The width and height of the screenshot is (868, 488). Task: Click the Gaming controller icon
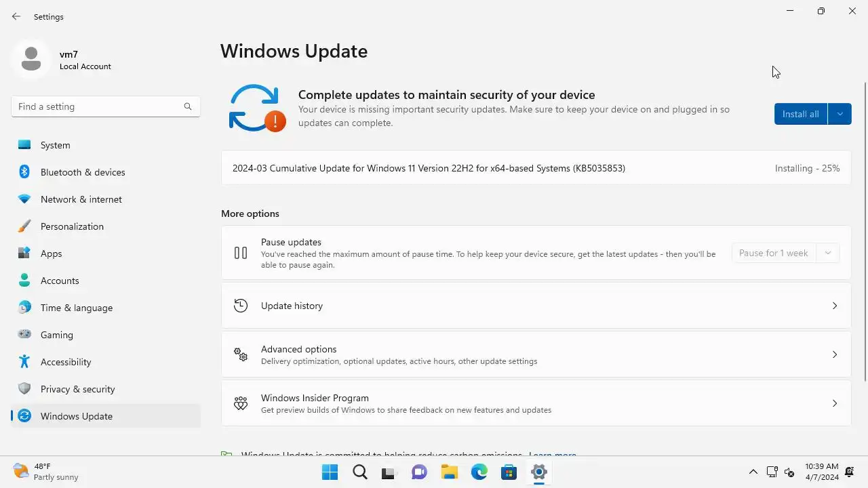[24, 335]
